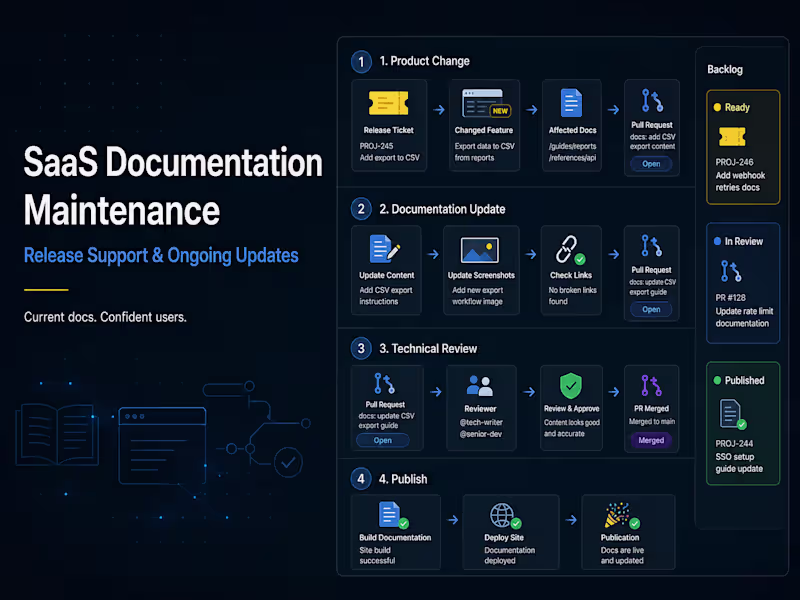
Task: Click the purple PR Merged icon
Action: (652, 386)
